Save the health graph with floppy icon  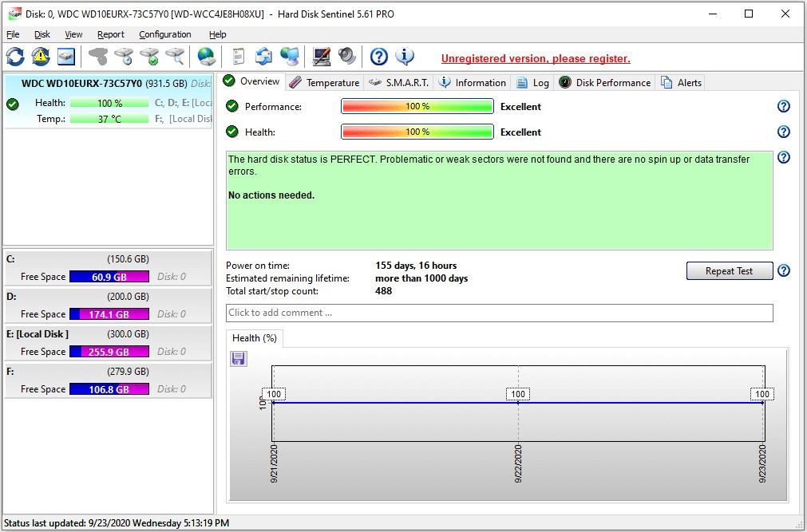(239, 359)
